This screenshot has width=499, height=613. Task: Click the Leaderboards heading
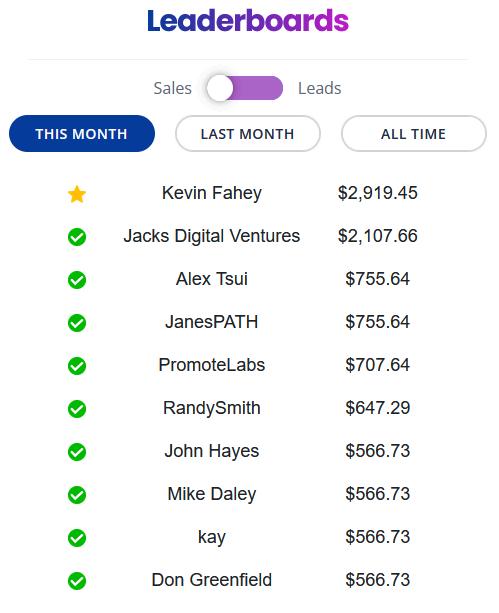click(x=248, y=21)
